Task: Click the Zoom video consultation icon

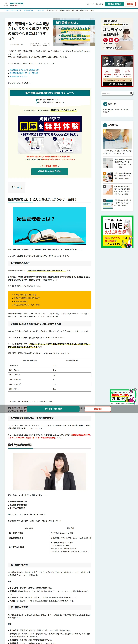Action: point(111,40)
